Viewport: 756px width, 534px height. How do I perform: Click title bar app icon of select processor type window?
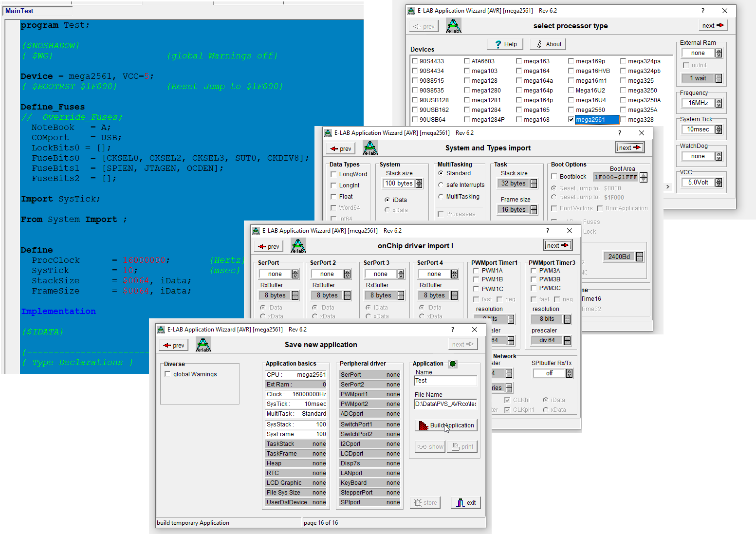point(411,11)
